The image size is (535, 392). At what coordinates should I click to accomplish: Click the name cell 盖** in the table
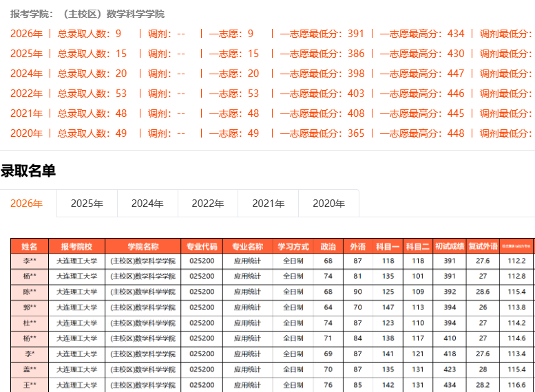point(30,369)
